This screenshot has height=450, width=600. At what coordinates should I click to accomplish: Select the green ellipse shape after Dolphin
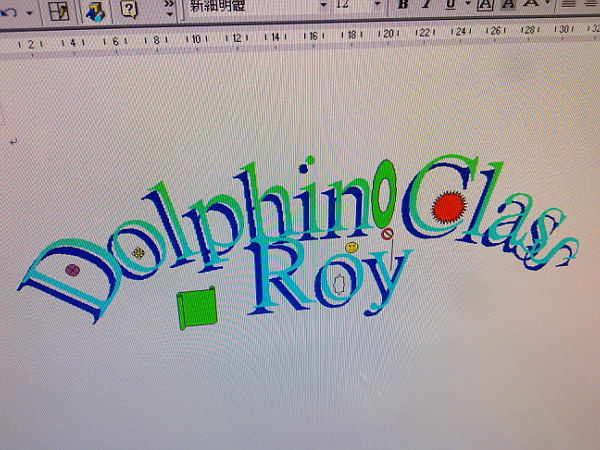[384, 194]
